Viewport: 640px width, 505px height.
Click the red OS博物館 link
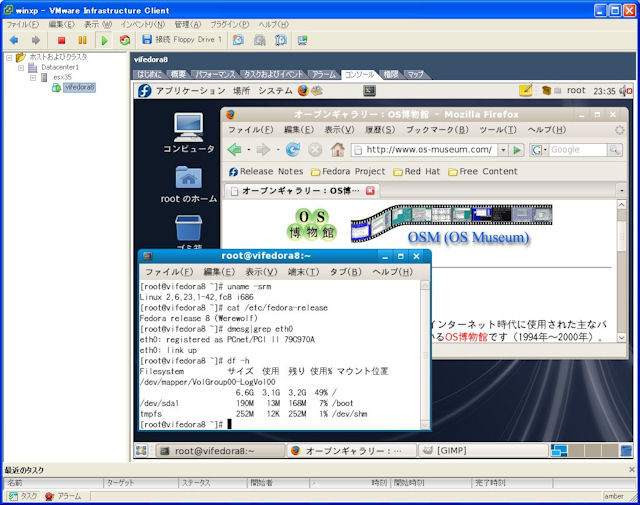(466, 337)
